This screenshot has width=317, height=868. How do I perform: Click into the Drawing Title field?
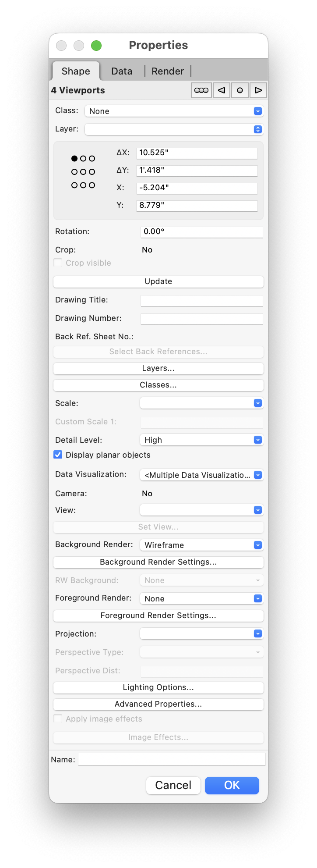[x=201, y=300]
